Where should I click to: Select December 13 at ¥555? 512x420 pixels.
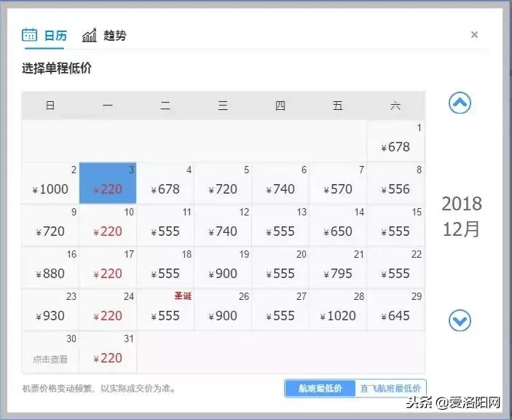280,225
